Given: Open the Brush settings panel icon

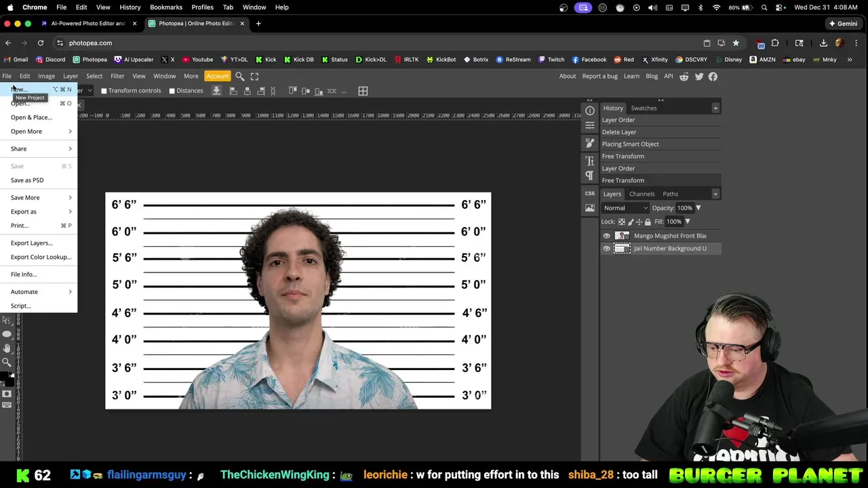Looking at the screenshot, I should coord(590,143).
